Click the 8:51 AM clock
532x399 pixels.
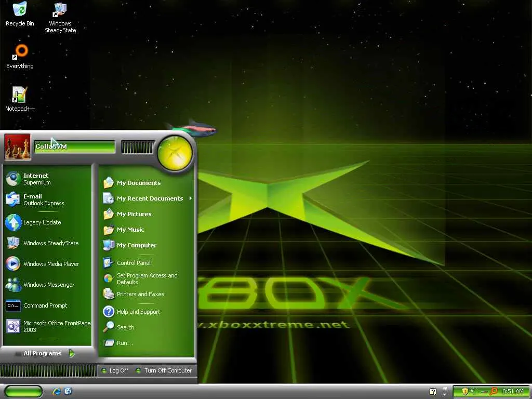pos(513,391)
